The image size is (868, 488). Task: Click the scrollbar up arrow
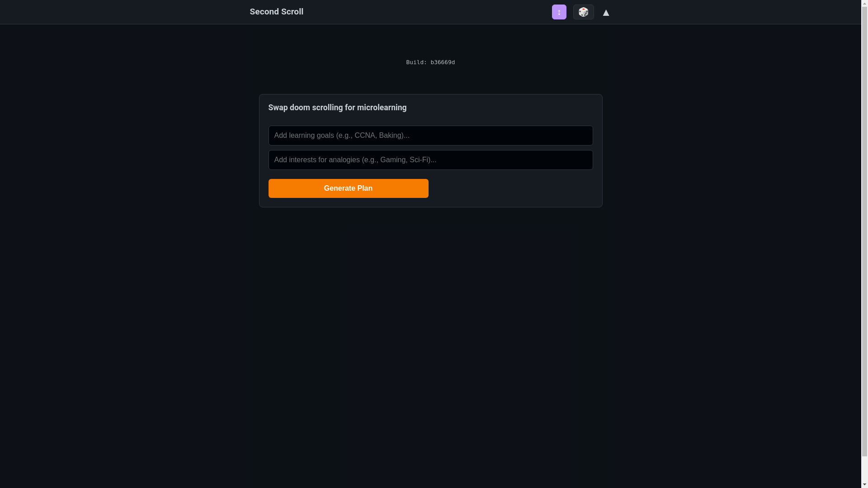[864, 3]
